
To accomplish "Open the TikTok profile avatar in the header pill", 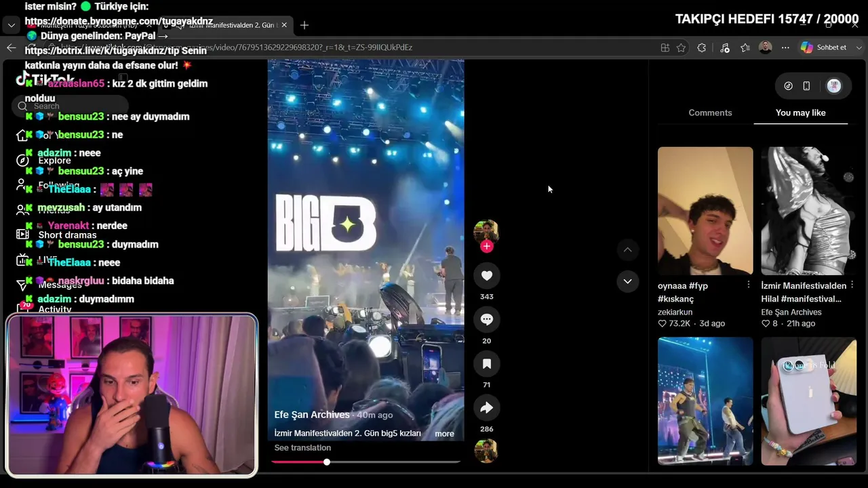I will pyautogui.click(x=834, y=86).
